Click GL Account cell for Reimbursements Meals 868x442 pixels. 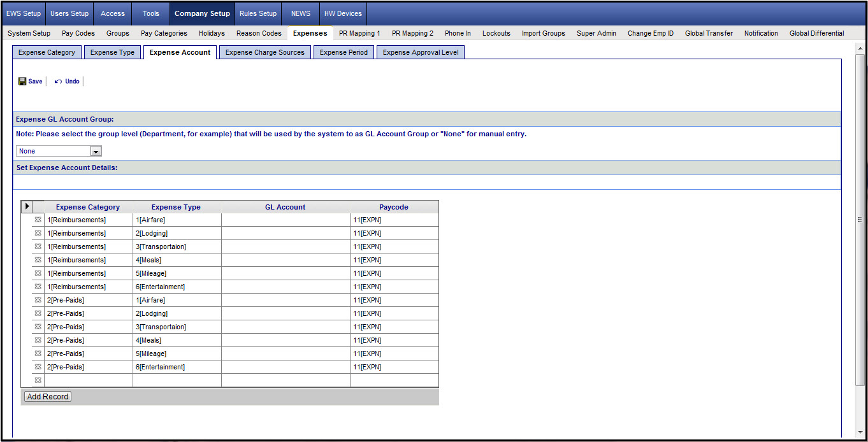click(286, 260)
